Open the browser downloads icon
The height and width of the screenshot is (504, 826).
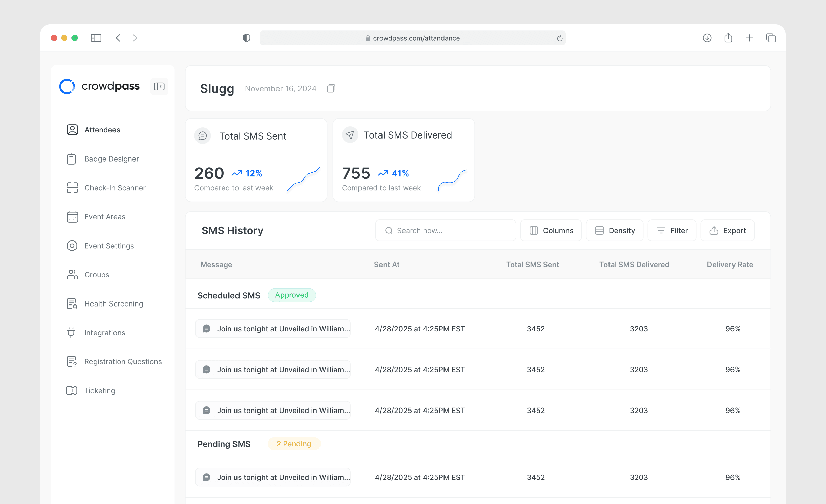tap(707, 38)
